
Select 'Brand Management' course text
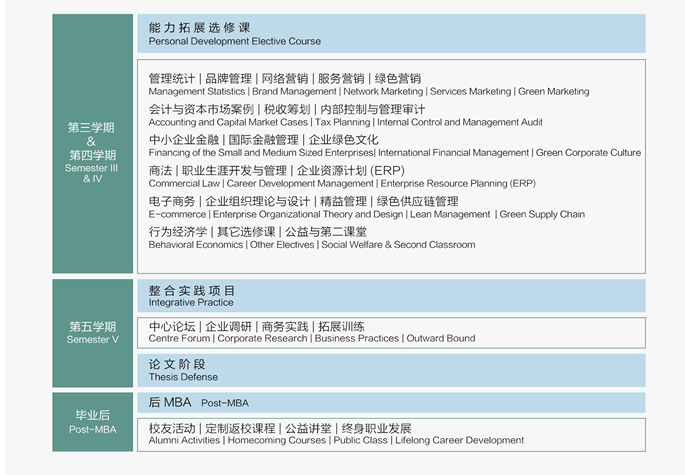click(294, 91)
